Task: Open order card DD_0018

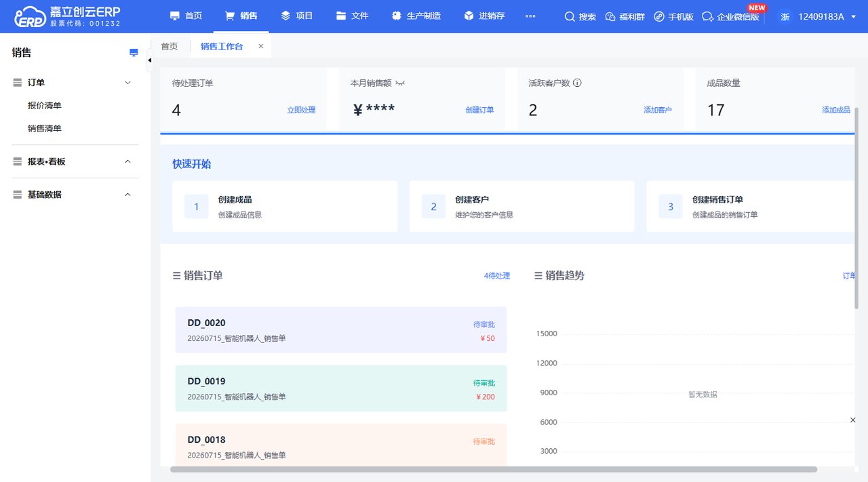Action: click(341, 445)
